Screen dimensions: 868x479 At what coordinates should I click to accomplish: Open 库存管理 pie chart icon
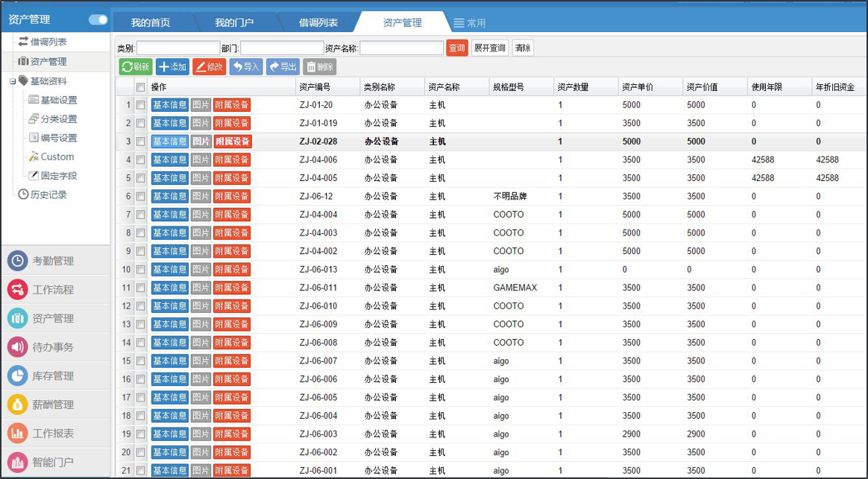click(18, 376)
